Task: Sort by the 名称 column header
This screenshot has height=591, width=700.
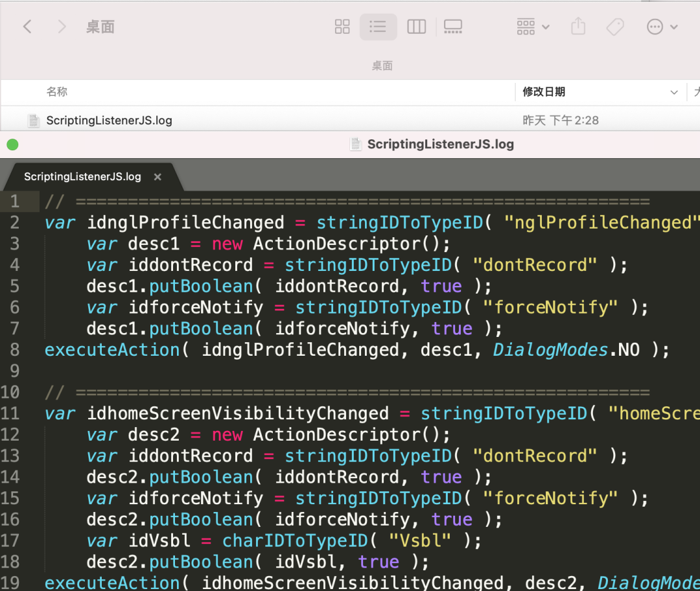Action: point(56,92)
